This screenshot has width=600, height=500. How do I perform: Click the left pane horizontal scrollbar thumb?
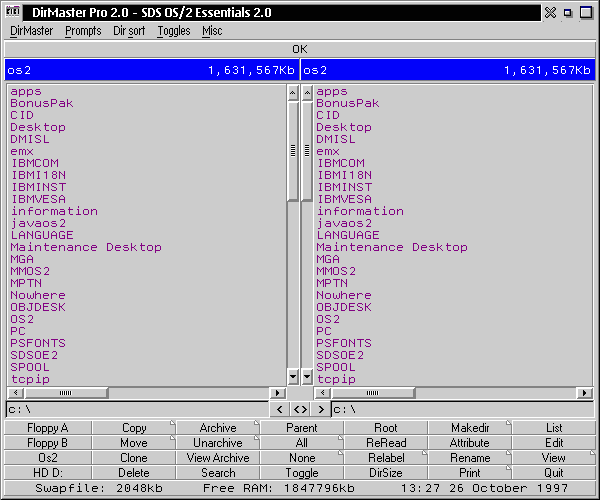point(66,393)
